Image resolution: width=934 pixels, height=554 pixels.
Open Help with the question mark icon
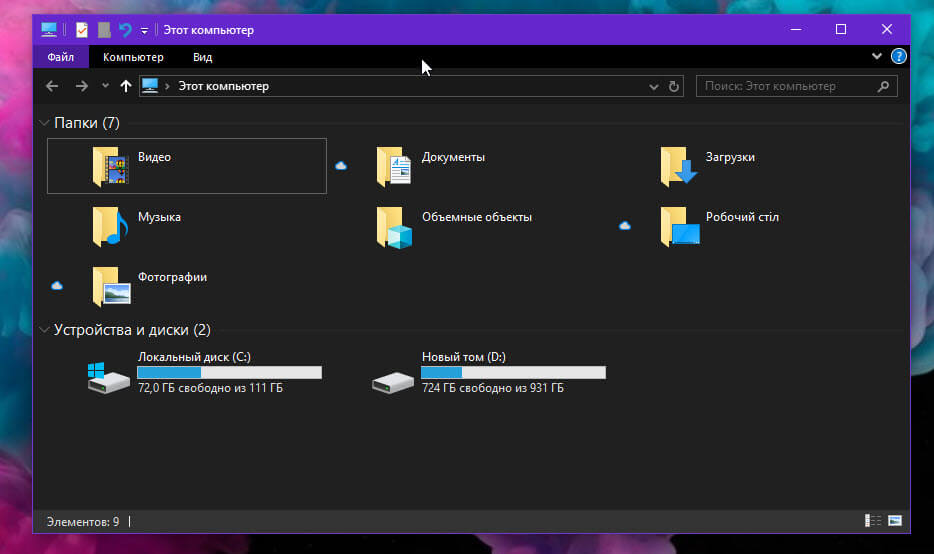click(898, 57)
